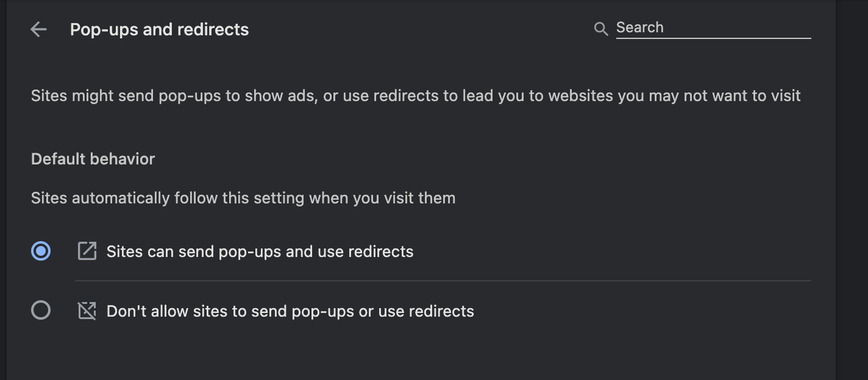Click the underline beneath the Search field
The height and width of the screenshot is (380, 868).
tap(713, 38)
